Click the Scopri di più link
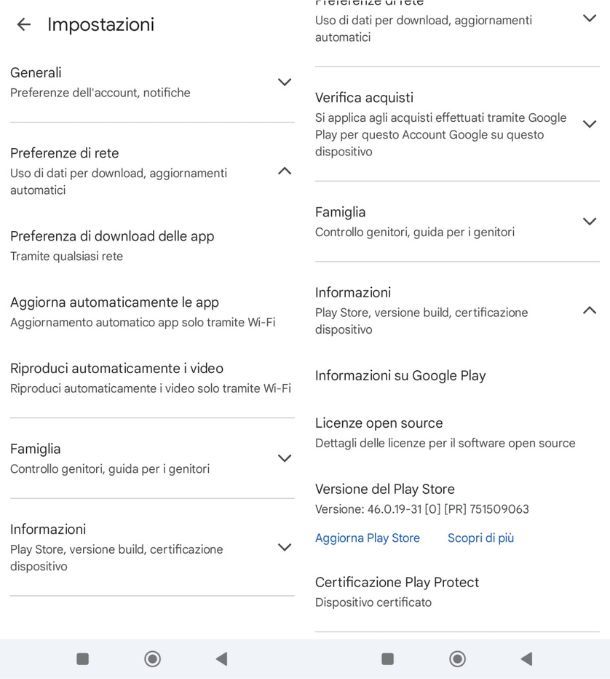This screenshot has height=679, width=610. (x=480, y=538)
